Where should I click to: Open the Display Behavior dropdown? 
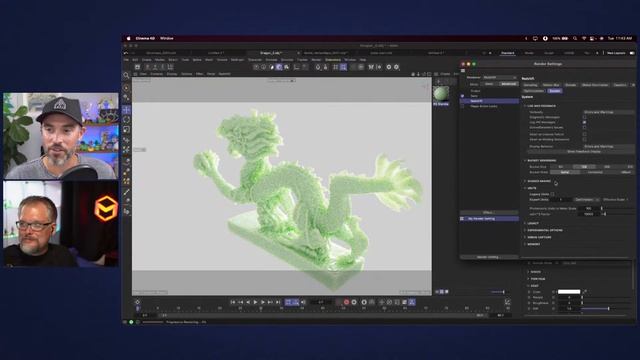click(x=609, y=146)
